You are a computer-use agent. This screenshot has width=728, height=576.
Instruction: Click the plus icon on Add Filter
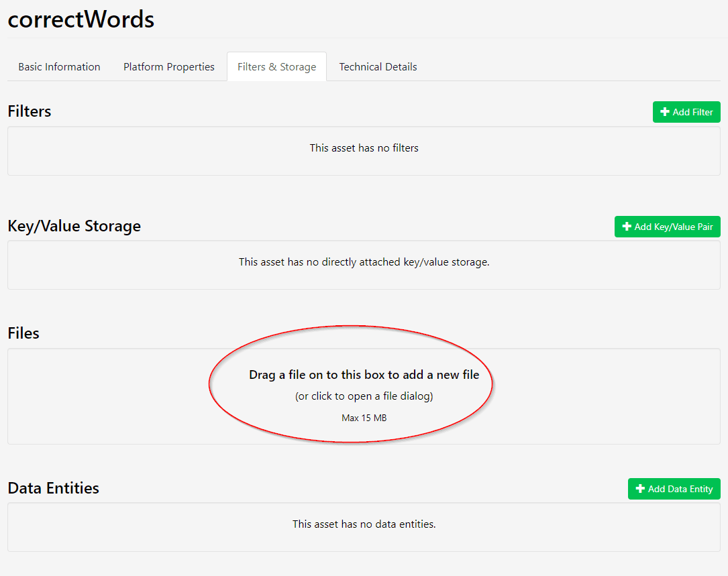click(665, 112)
